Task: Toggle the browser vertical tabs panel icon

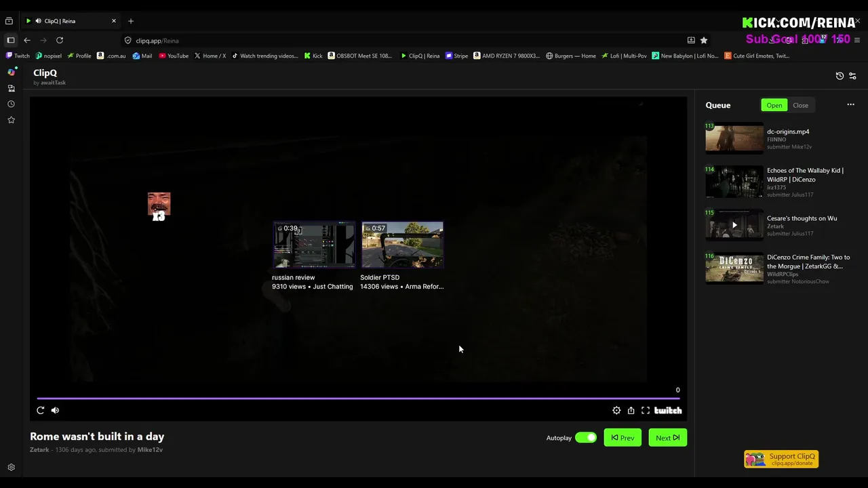Action: [11, 40]
